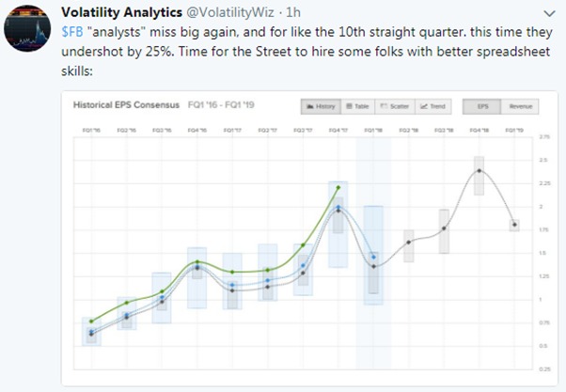Click the last data point at FQ1 '19
This screenshot has width=566, height=392.
click(514, 224)
